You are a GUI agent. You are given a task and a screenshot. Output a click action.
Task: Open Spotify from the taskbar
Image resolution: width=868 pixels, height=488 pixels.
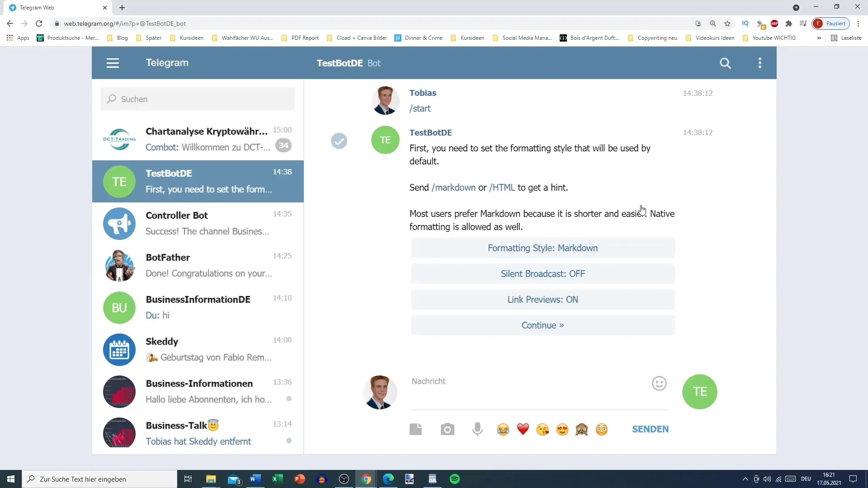click(455, 479)
